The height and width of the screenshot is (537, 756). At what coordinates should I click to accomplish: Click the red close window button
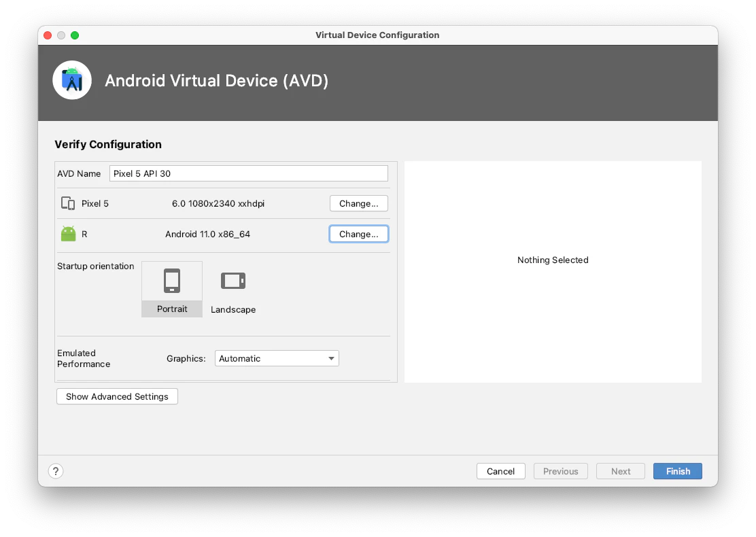click(48, 35)
